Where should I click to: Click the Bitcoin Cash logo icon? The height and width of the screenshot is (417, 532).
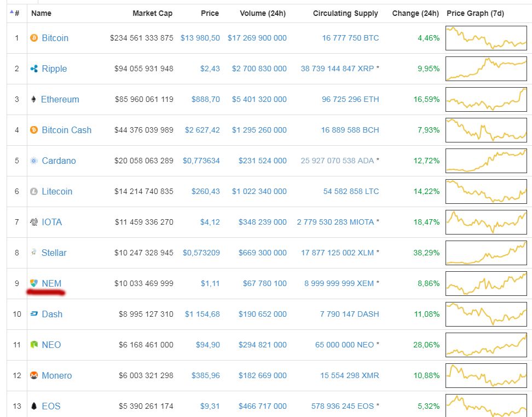34,130
